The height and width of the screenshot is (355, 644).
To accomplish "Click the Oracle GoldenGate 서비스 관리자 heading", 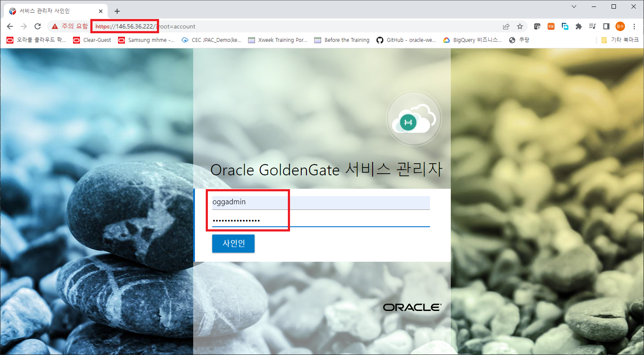I will point(326,169).
